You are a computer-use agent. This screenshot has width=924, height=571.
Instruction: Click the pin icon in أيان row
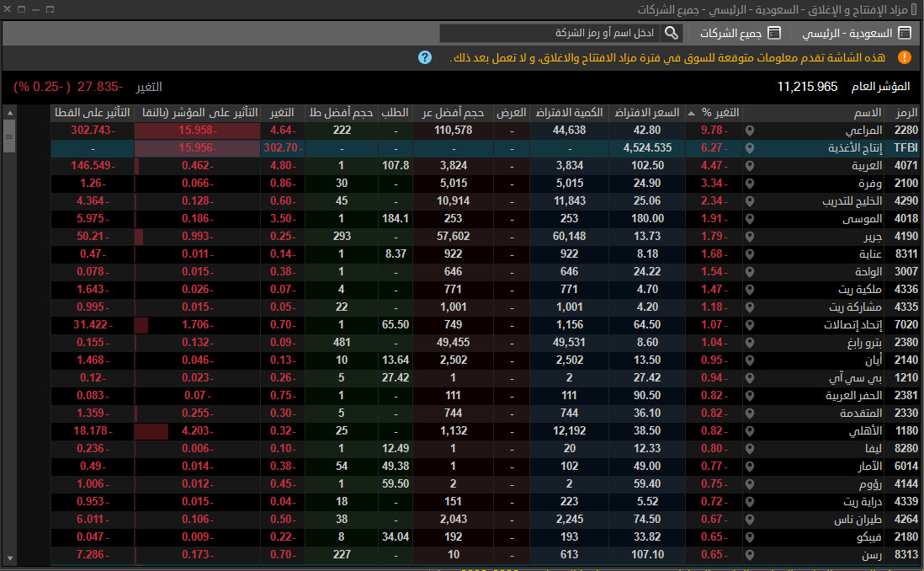coord(750,360)
